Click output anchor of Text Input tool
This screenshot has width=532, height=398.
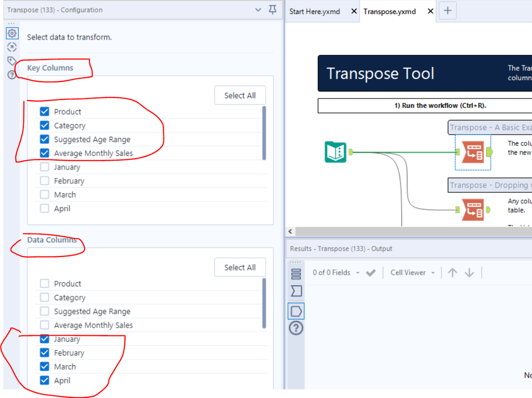(x=351, y=152)
